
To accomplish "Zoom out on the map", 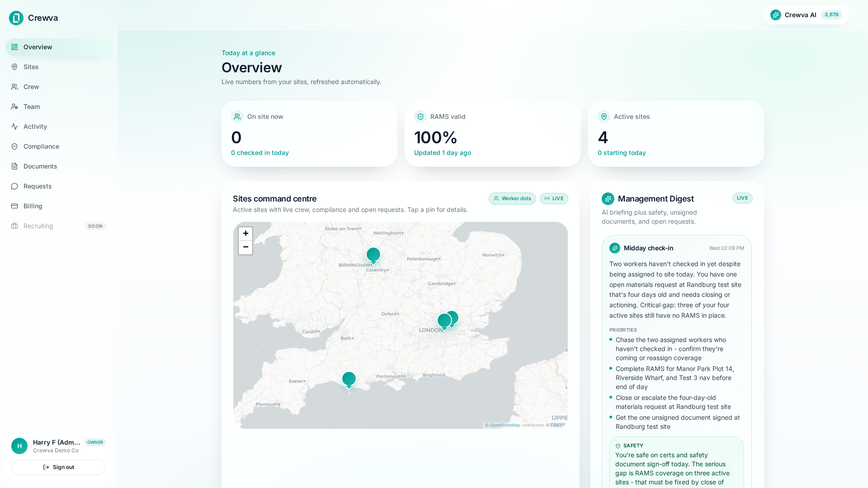I will [245, 247].
